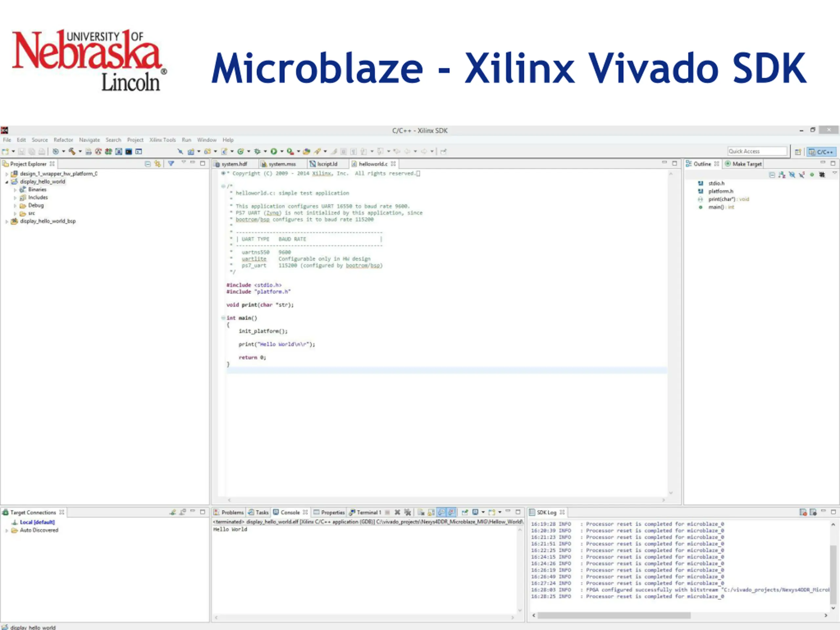Screen dimensions: 840x630
Task: Click the Outline Hide Fields icon
Action: pyautogui.click(x=792, y=175)
